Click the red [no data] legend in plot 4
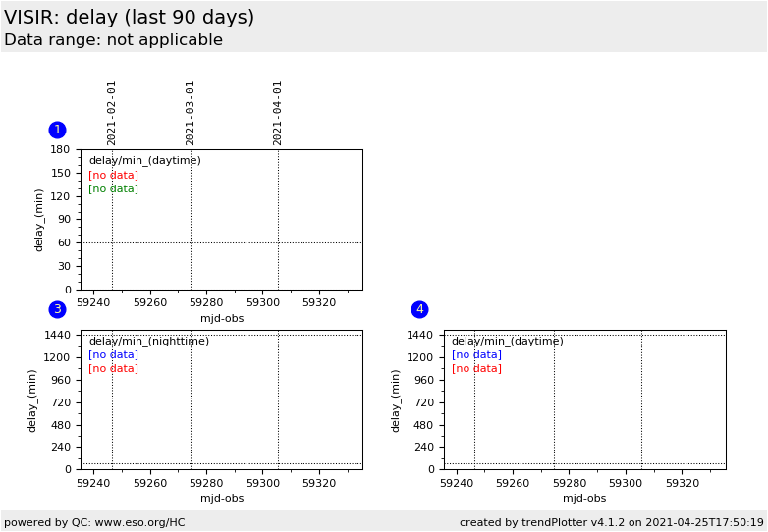The height and width of the screenshot is (532, 768). (x=476, y=368)
